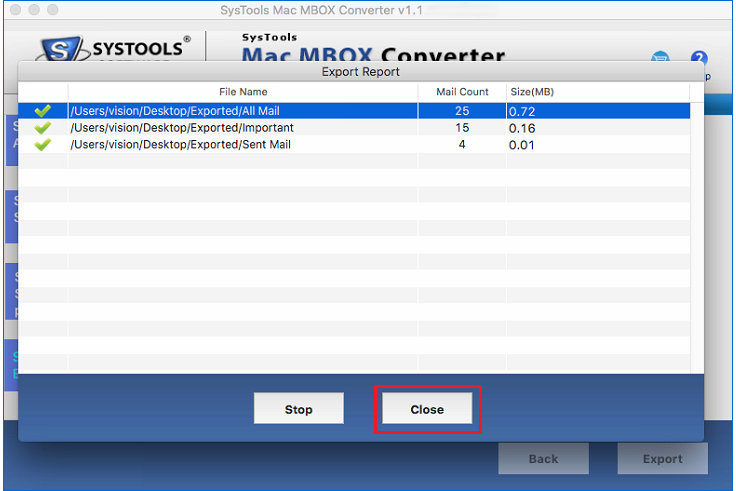Go Back using the Back button

(x=543, y=459)
